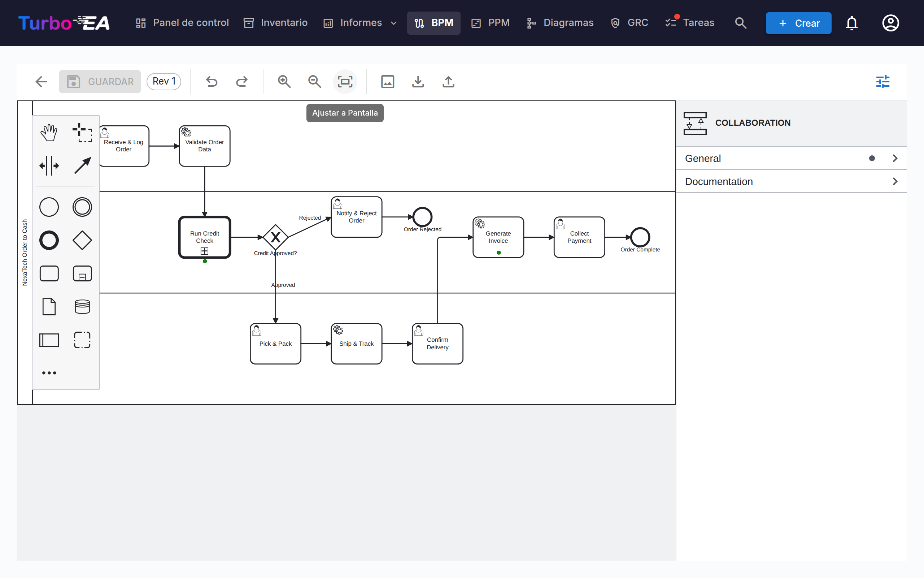Create an expanded subprocess from palette

point(82,274)
